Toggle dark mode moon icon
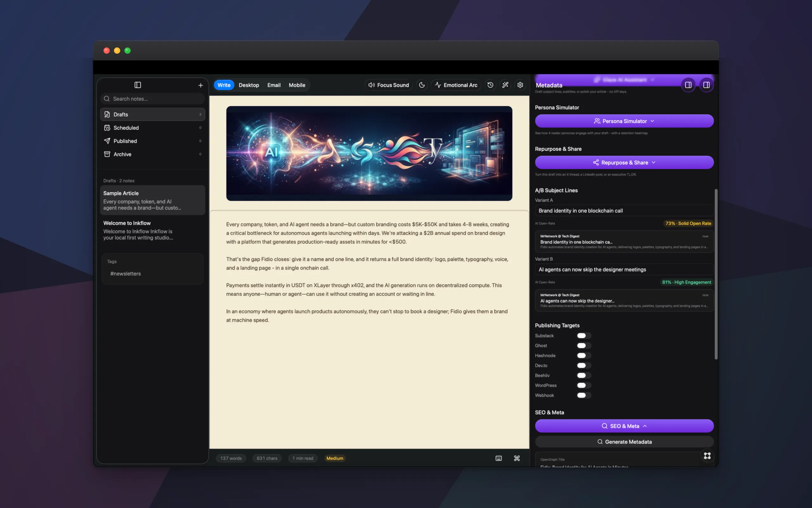Viewport: 812px width, 508px height. tap(422, 85)
